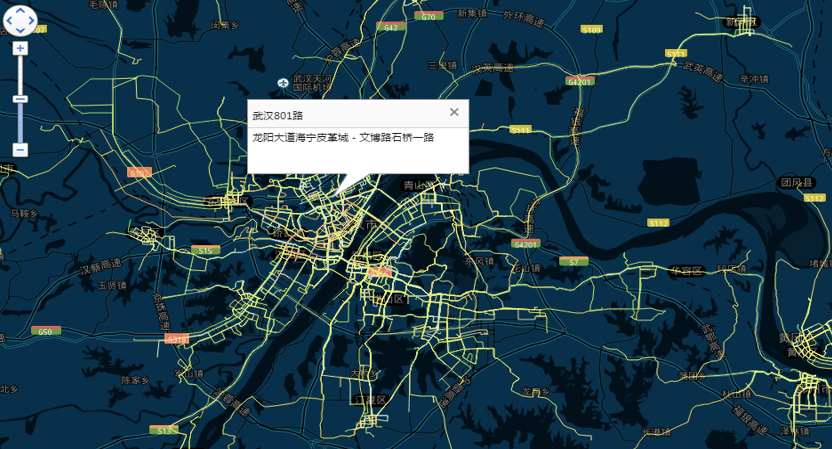
Task: Click the 武汉801路 info window title
Action: pos(278,115)
